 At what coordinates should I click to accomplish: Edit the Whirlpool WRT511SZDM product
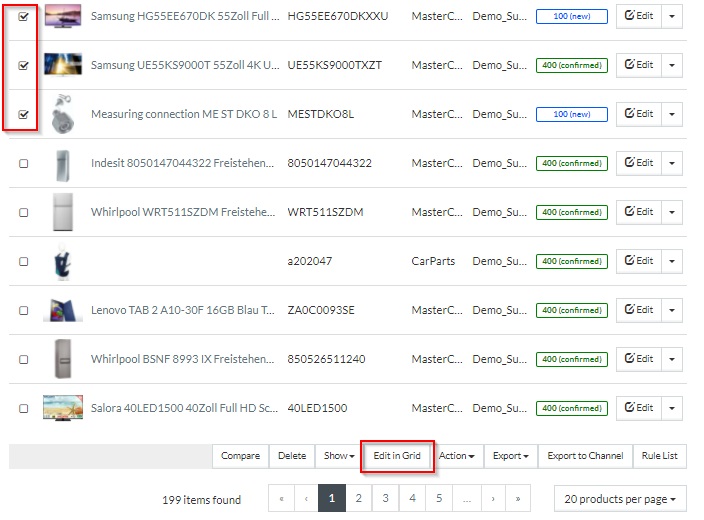(638, 212)
